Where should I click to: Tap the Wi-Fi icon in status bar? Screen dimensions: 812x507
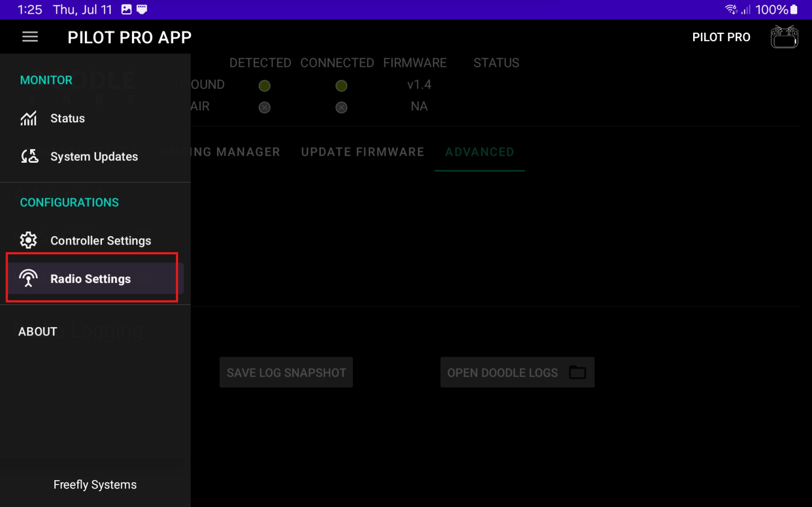coord(730,9)
